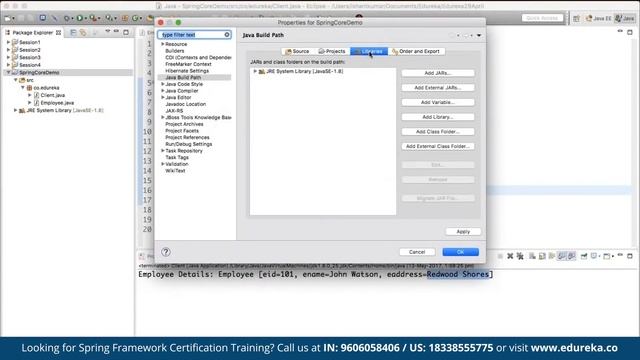Select WikiText property page

coord(175,171)
